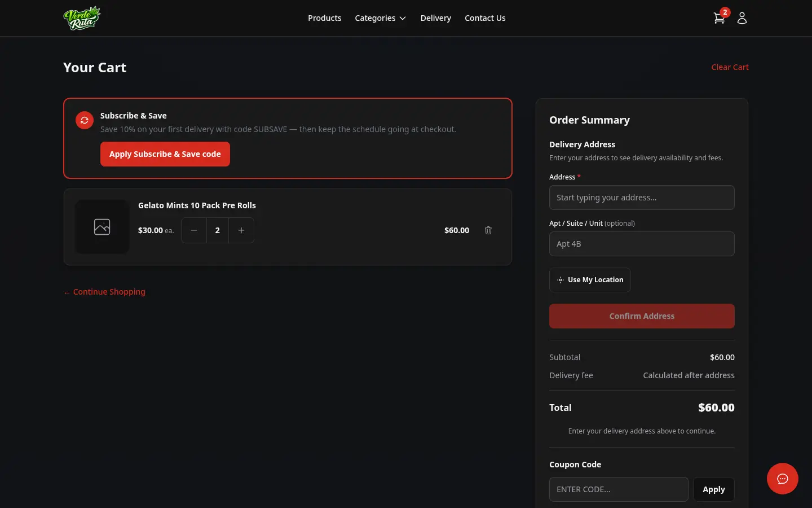Open the shopping cart icon in header

point(720,18)
